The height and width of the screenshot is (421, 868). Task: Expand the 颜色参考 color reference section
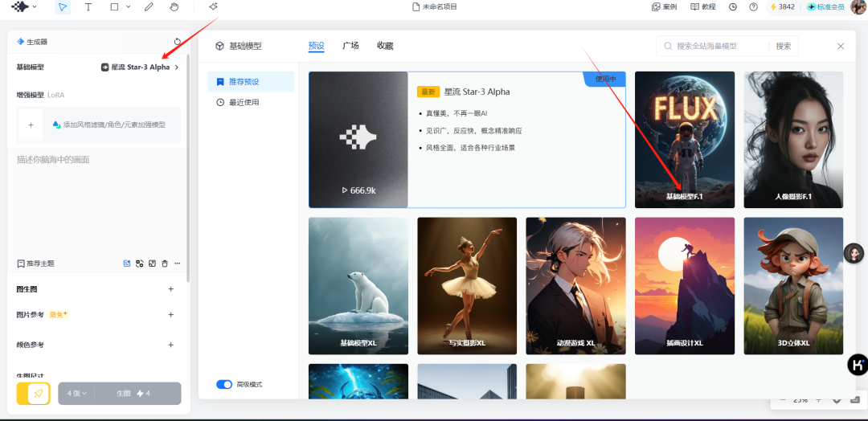[x=170, y=345]
